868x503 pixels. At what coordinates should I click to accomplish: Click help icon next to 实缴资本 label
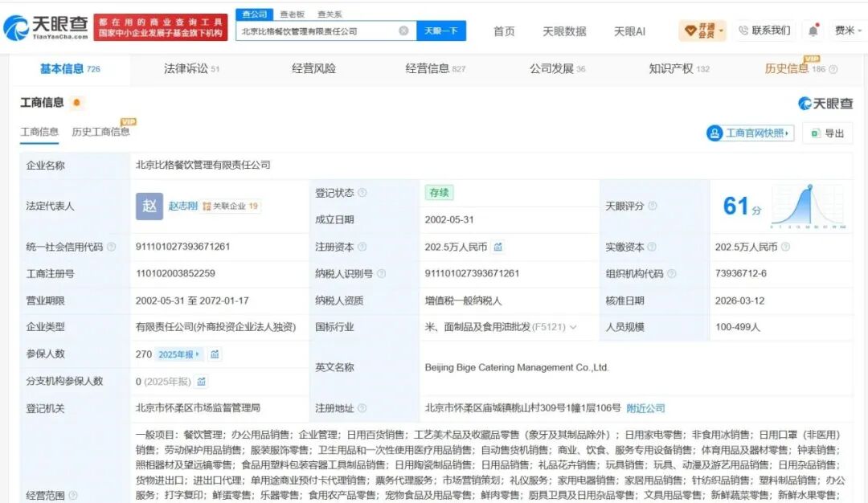pos(652,247)
